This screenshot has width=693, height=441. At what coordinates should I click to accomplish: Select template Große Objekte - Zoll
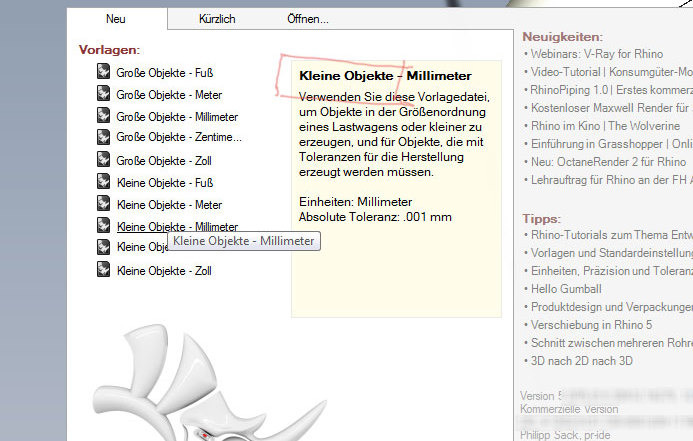(x=164, y=160)
